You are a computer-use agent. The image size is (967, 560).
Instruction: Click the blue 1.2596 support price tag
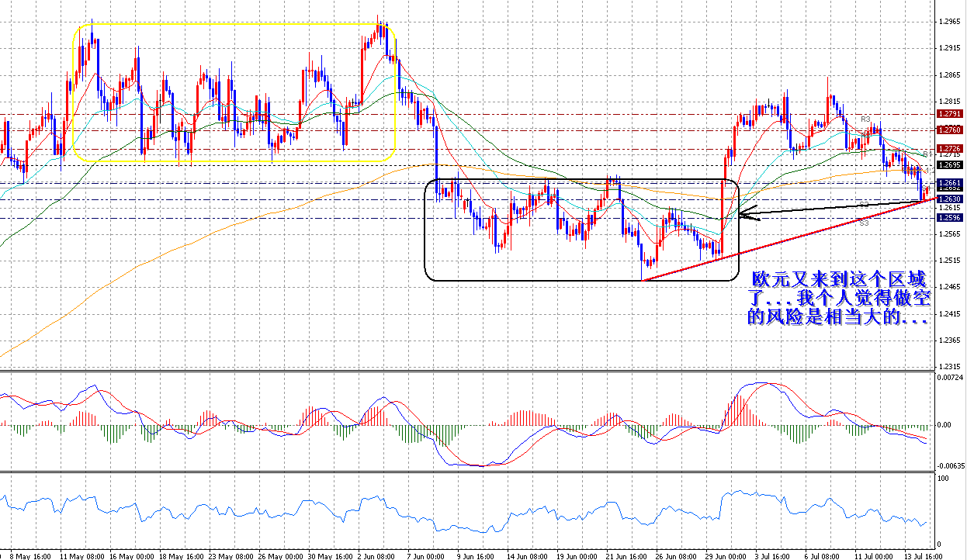pyautogui.click(x=949, y=216)
